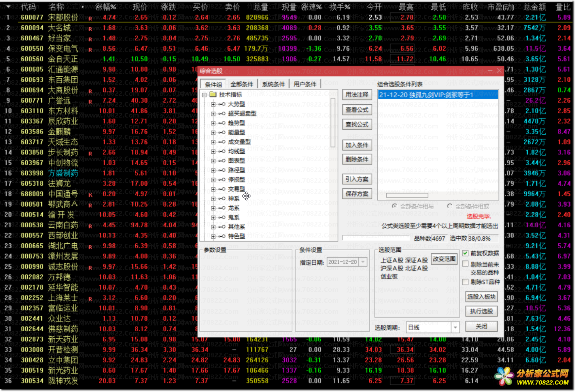Expand the 图表型 tree node
Viewport: 576px width, 392px height.
213,161
